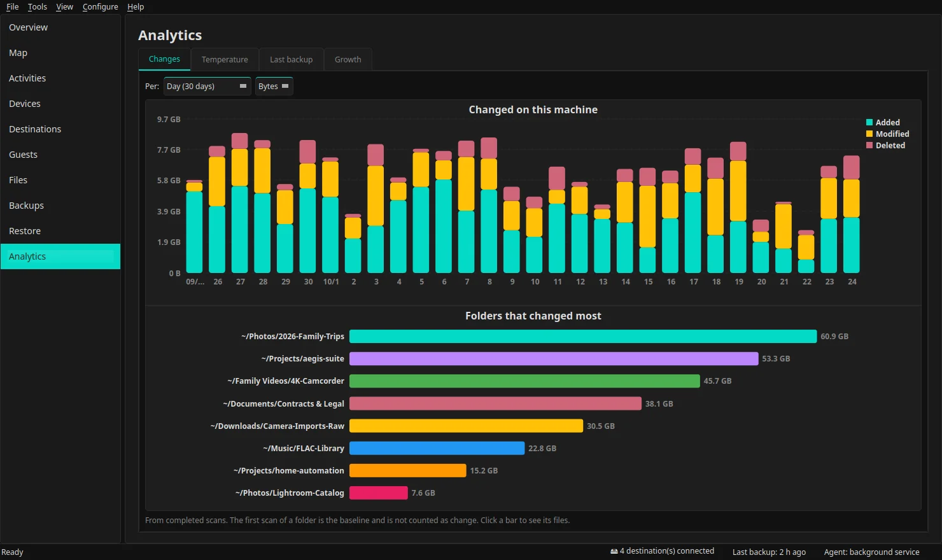Open the Help menu
Screen dimensions: 942x560
pos(136,6)
